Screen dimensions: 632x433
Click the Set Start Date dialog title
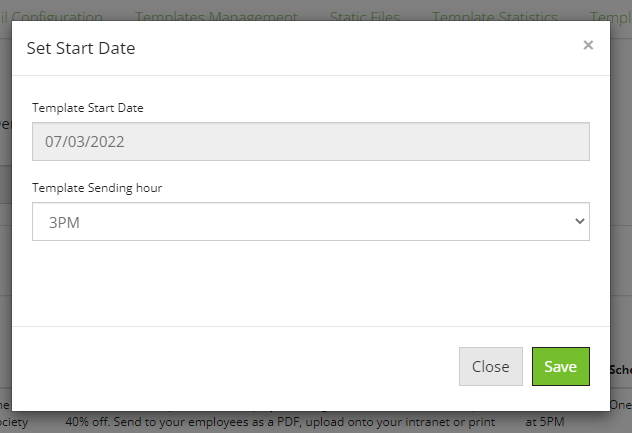pyautogui.click(x=81, y=48)
